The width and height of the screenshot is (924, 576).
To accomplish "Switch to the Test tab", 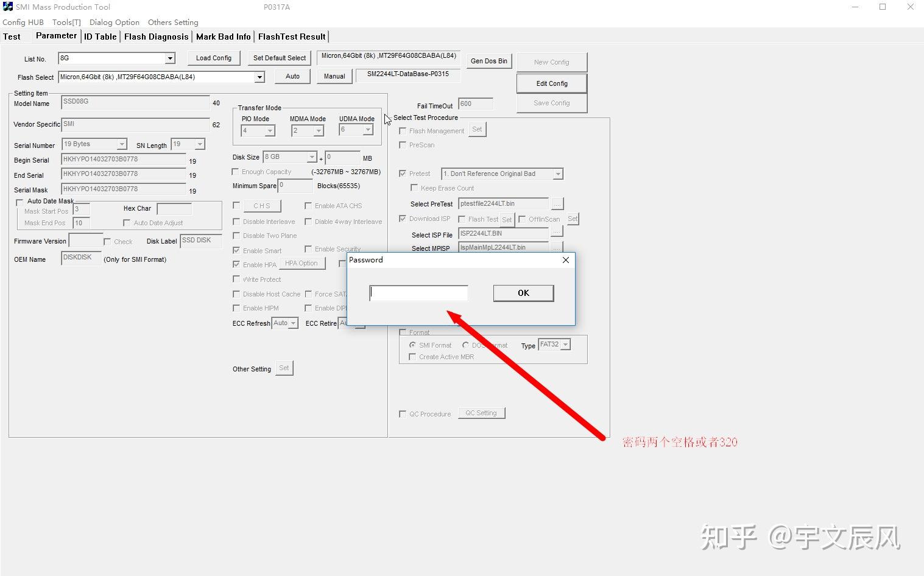I will coord(12,37).
